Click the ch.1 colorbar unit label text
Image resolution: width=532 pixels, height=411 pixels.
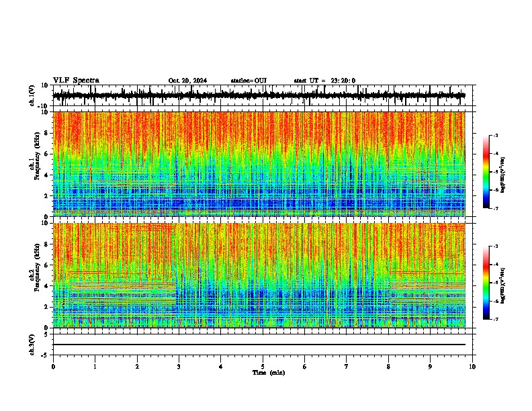pos(502,175)
